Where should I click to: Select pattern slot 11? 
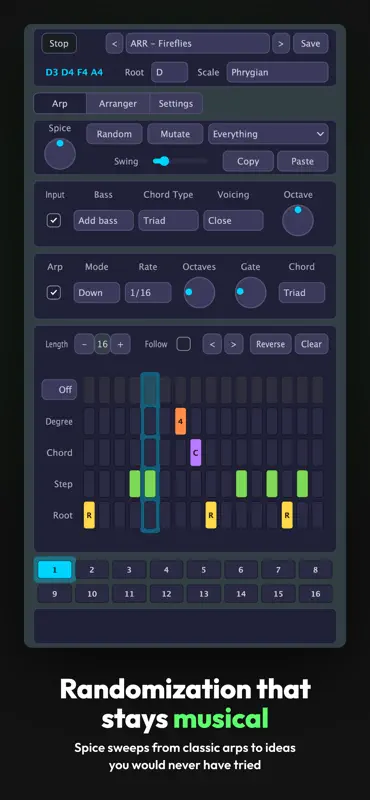(129, 594)
